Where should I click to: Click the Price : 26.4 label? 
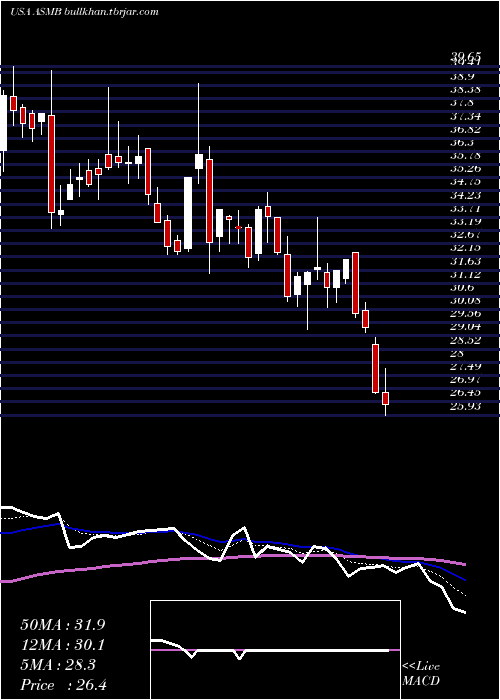pos(63,685)
